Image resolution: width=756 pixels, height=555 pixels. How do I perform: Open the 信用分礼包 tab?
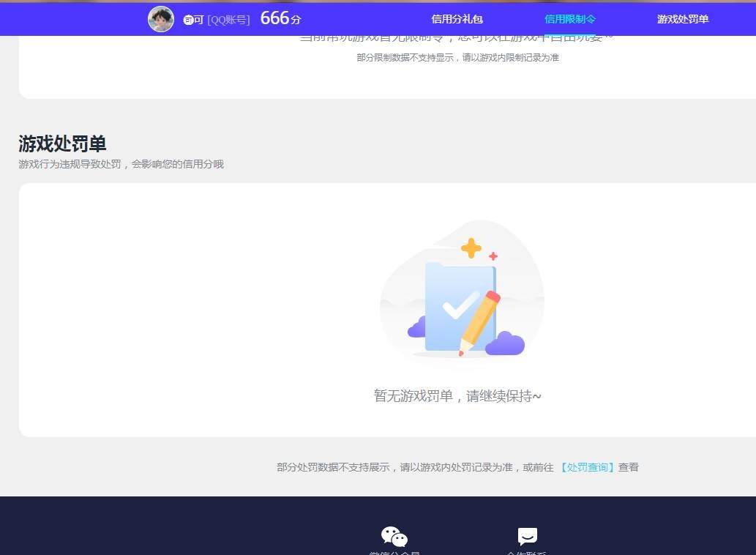[457, 19]
